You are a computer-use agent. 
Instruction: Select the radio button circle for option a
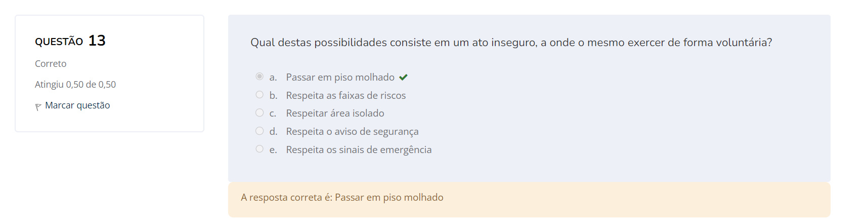pos(259,77)
